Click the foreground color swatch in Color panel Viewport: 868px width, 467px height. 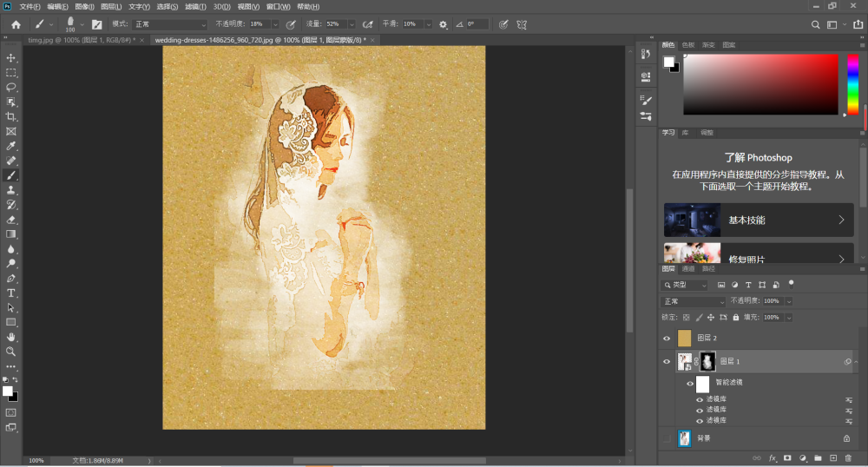(669, 61)
